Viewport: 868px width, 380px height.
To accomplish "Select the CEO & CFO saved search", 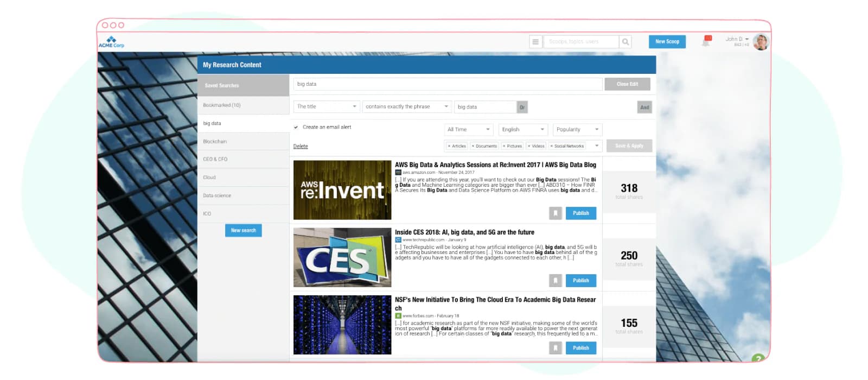I will pos(243,159).
